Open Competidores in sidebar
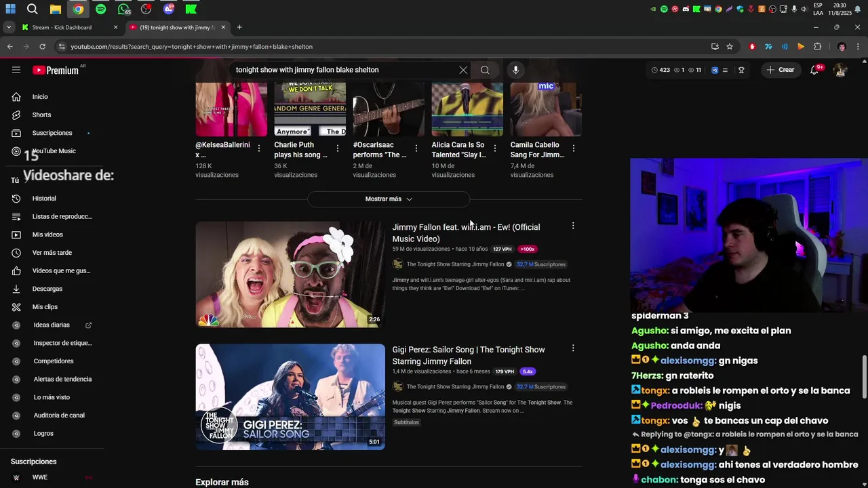The image size is (868, 488). click(52, 361)
